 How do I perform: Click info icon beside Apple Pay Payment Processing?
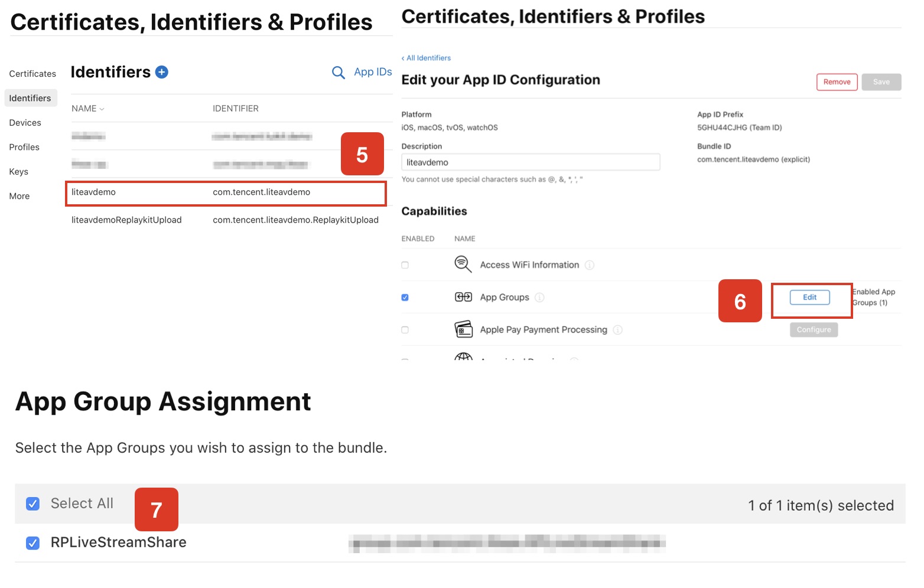tap(617, 330)
